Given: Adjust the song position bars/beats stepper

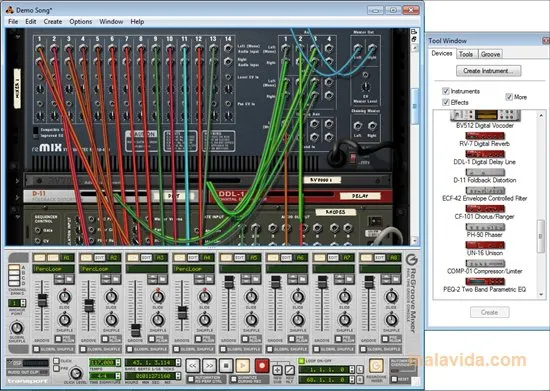Looking at the screenshot, I should [178, 362].
